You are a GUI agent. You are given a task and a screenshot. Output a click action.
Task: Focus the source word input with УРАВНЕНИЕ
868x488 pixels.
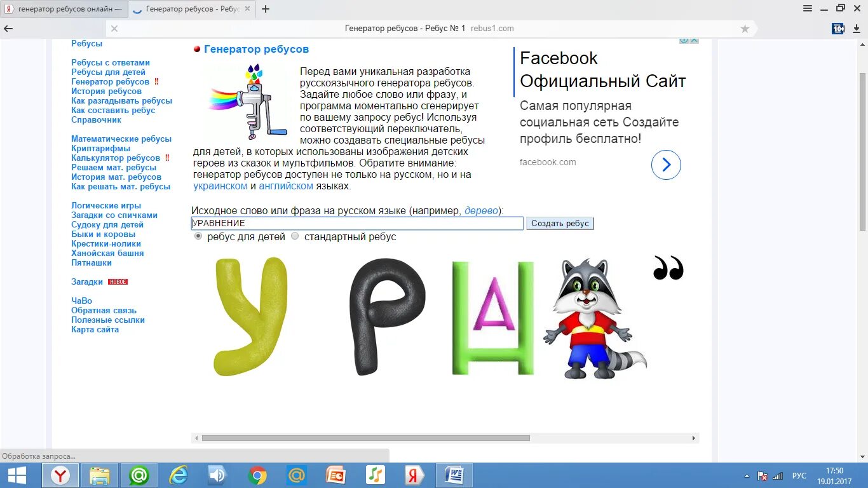tap(357, 223)
